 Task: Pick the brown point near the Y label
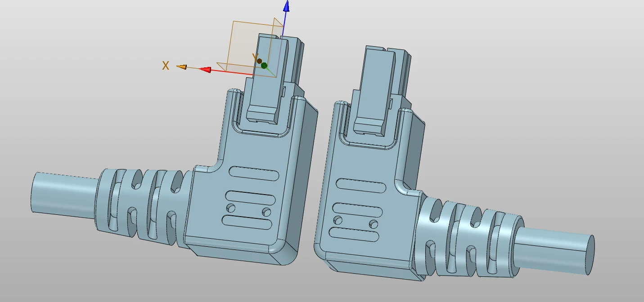[x=259, y=61]
